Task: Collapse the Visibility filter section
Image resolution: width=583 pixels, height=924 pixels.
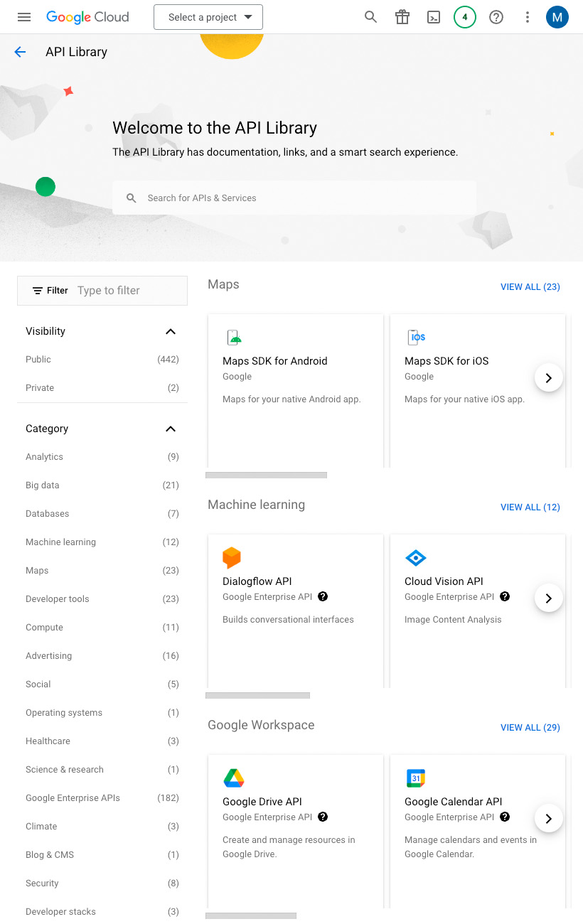Action: pos(171,331)
